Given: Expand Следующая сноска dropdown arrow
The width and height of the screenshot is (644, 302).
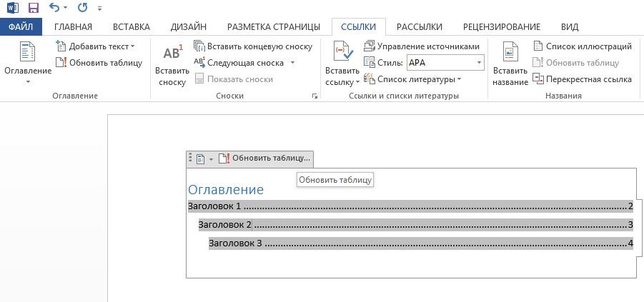Looking at the screenshot, I should [x=292, y=63].
